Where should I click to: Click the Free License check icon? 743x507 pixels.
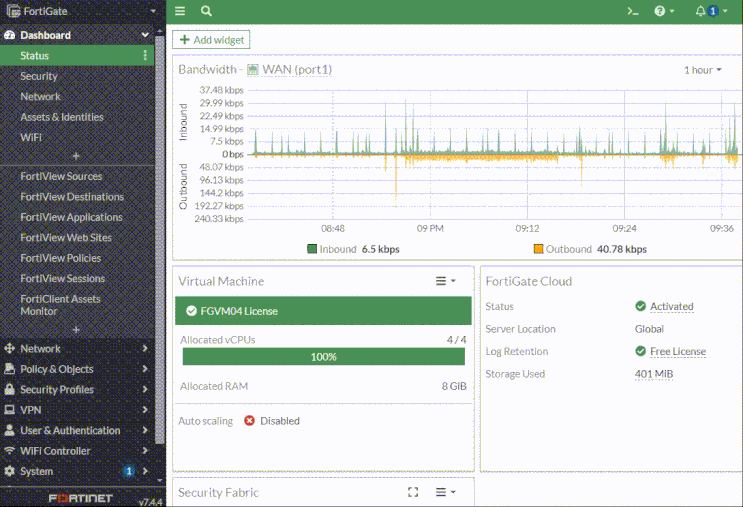click(640, 351)
